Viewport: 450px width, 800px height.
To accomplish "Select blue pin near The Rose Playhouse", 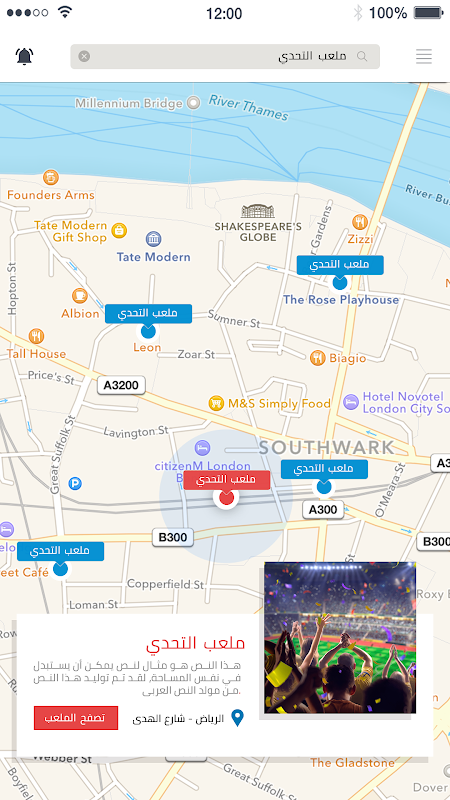I will pyautogui.click(x=340, y=282).
